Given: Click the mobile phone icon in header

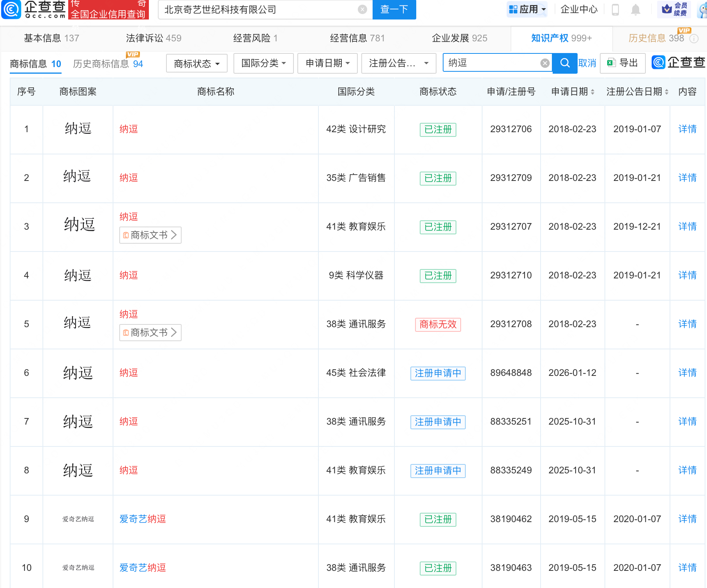Looking at the screenshot, I should pos(615,10).
